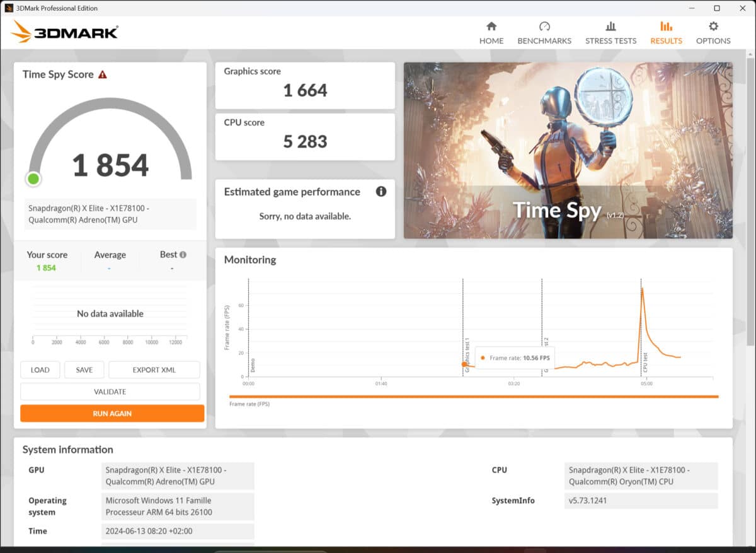This screenshot has height=553, width=756.
Task: Click the 'Frame rate (FPS)' legend label
Action: (x=249, y=404)
